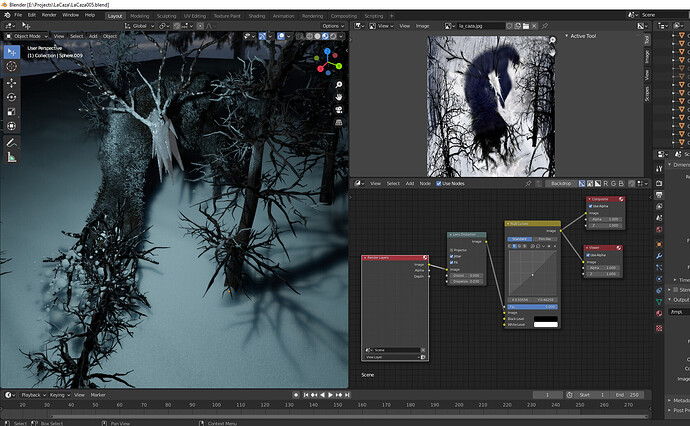Switch to the Modeling workspace tab
This screenshot has height=426, width=690.
139,16
